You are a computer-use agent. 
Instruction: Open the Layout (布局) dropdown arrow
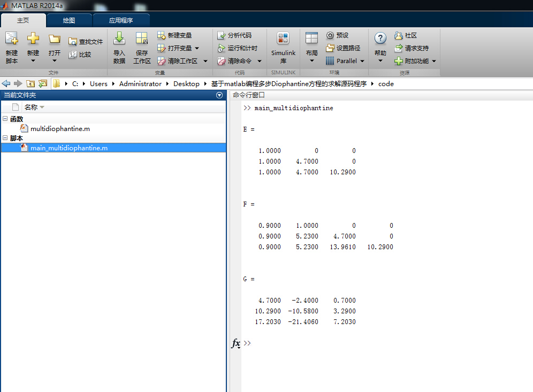click(311, 61)
